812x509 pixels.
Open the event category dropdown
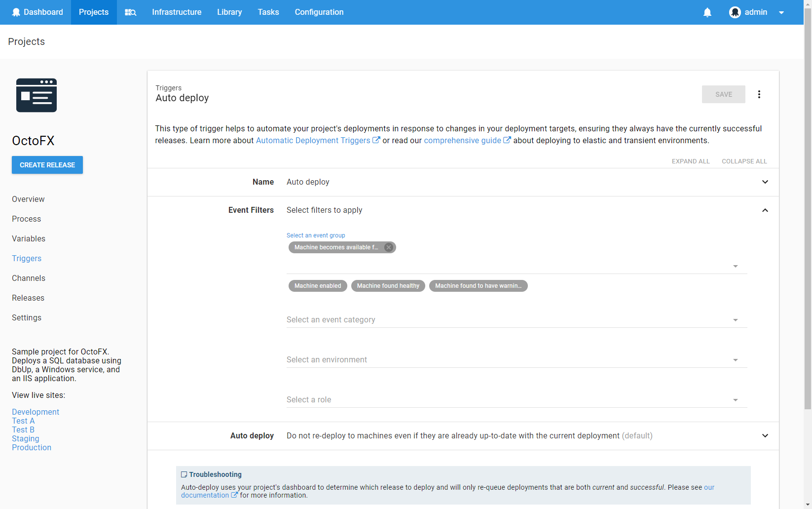pos(516,320)
